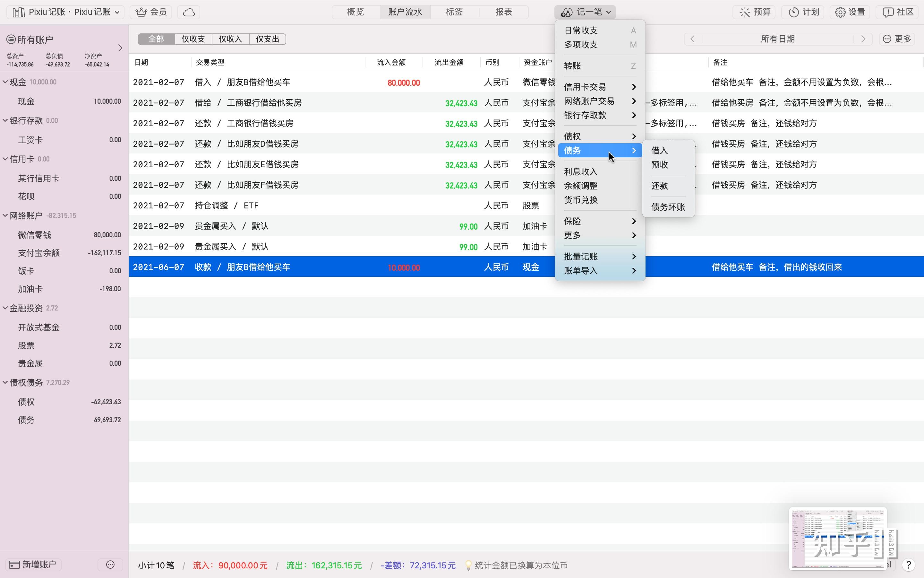Choose 借入 in the 债务 submenu
Image resolution: width=924 pixels, height=578 pixels.
coord(669,151)
